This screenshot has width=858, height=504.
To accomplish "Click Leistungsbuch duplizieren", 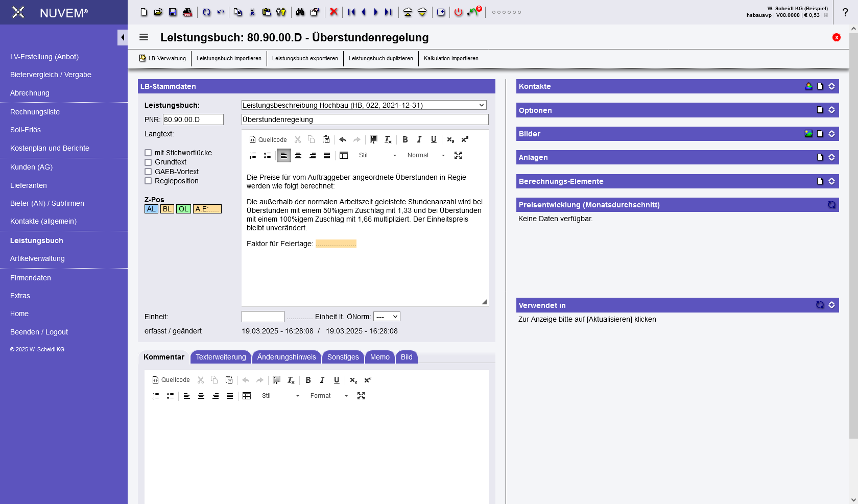I will point(381,58).
